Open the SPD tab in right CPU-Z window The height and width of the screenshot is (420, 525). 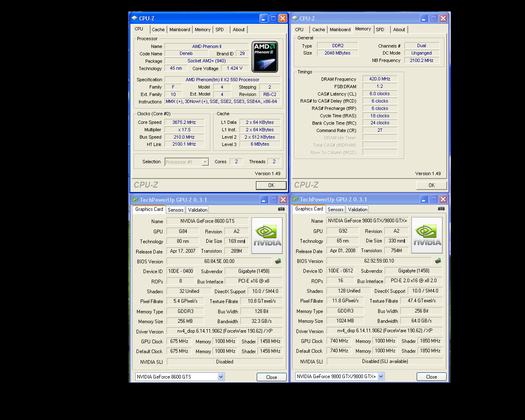click(380, 30)
